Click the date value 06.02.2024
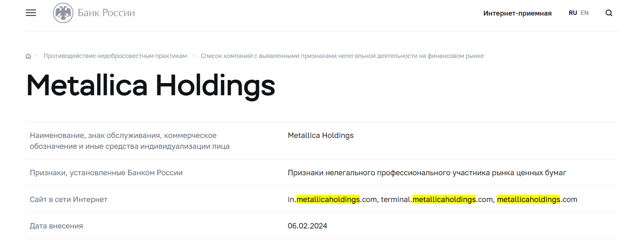 click(x=307, y=226)
